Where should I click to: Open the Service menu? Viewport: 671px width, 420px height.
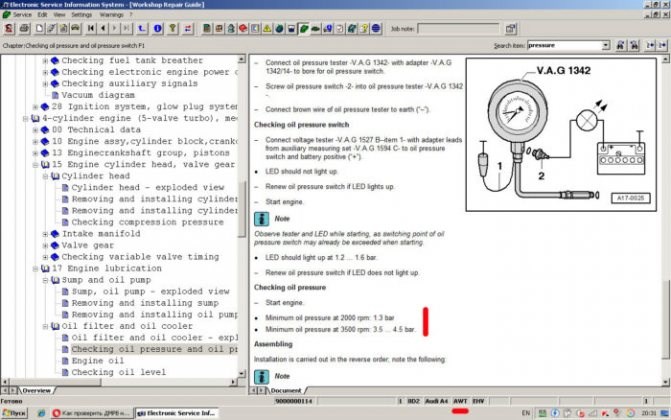(x=21, y=15)
